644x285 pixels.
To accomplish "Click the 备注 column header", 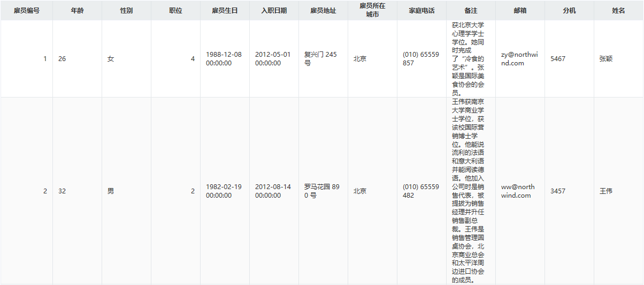I will point(471,11).
